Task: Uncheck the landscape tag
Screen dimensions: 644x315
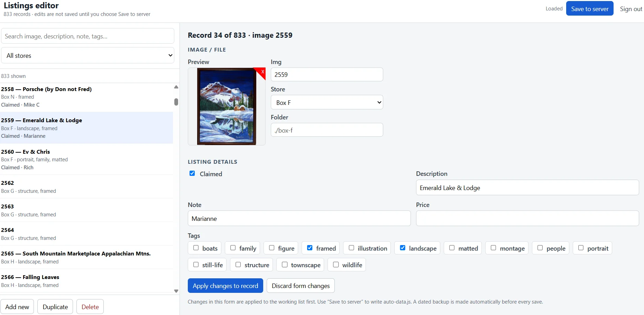Action: pos(403,248)
